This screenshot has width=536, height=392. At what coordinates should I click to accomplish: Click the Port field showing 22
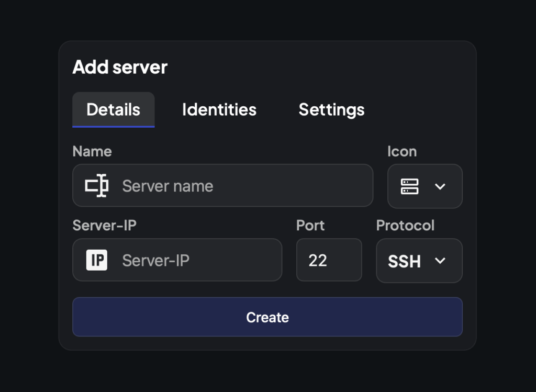(x=329, y=260)
